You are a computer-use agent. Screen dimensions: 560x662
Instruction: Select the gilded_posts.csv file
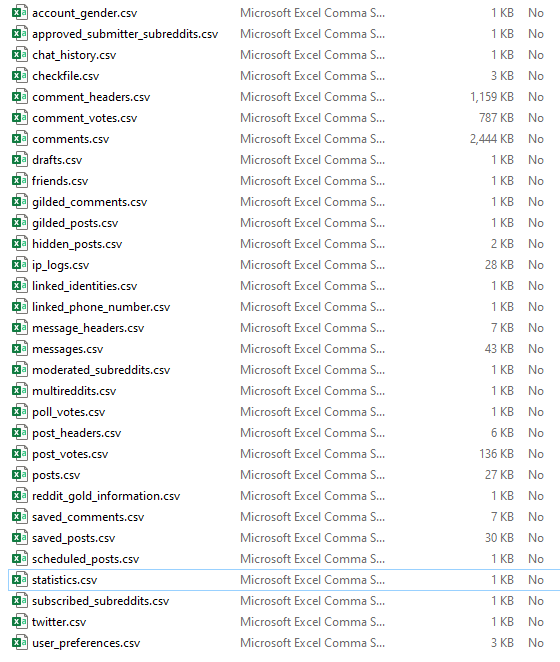(75, 223)
